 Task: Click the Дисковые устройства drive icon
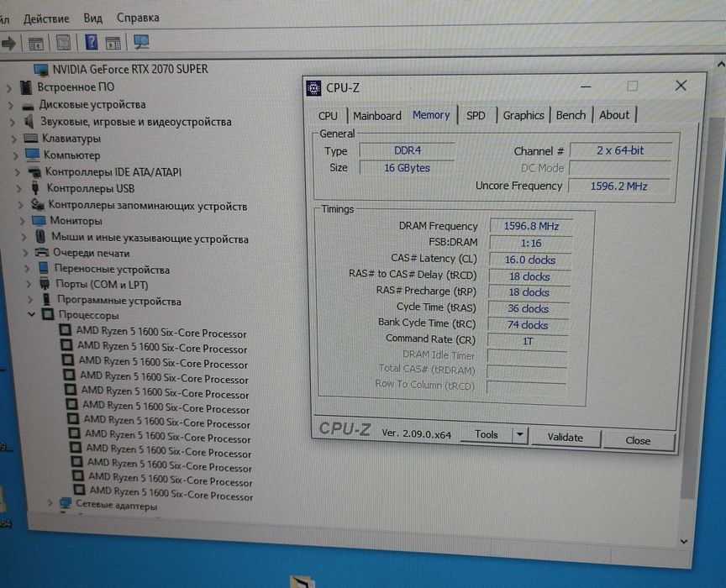29,106
